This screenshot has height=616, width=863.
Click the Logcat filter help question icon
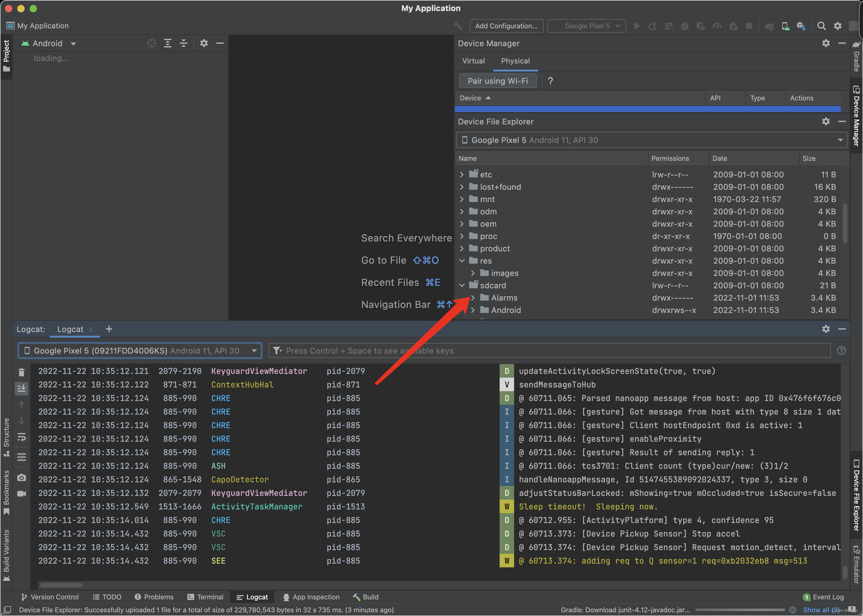[841, 351]
